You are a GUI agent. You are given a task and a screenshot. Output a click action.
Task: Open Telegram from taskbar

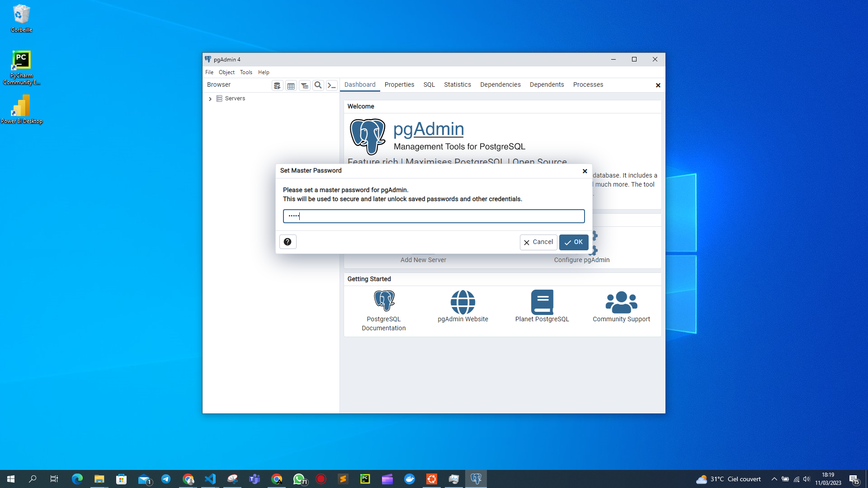click(x=166, y=479)
